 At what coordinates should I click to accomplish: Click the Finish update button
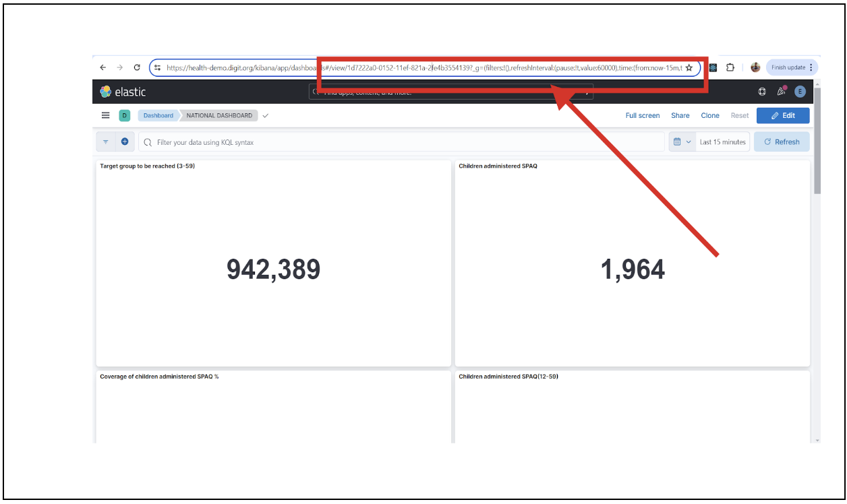click(788, 67)
